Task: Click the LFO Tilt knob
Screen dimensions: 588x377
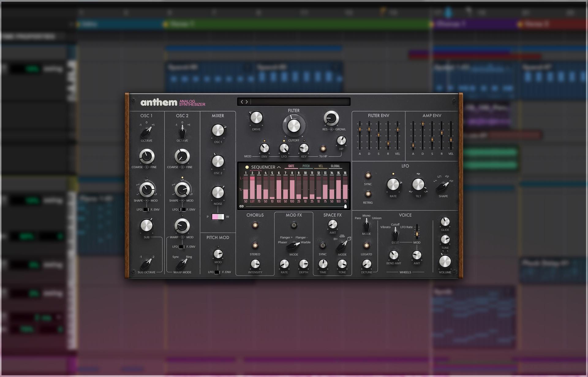Action: pos(418,185)
